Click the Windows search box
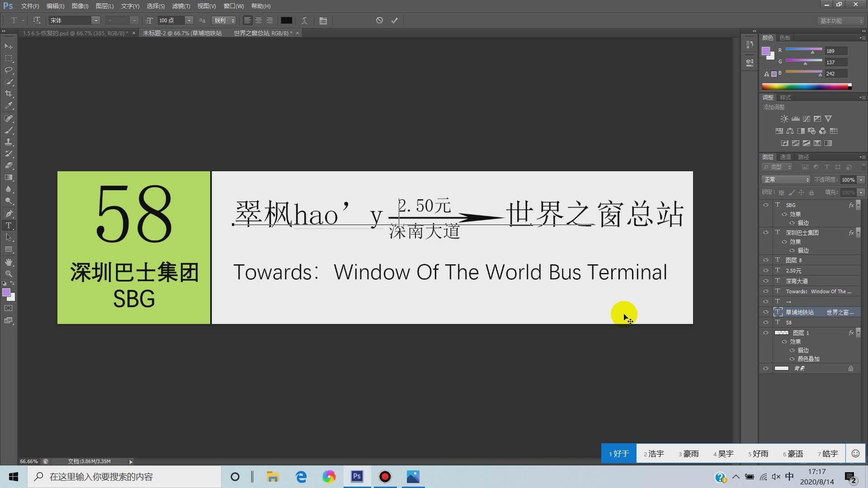Image resolution: width=868 pixels, height=488 pixels. [x=124, y=477]
